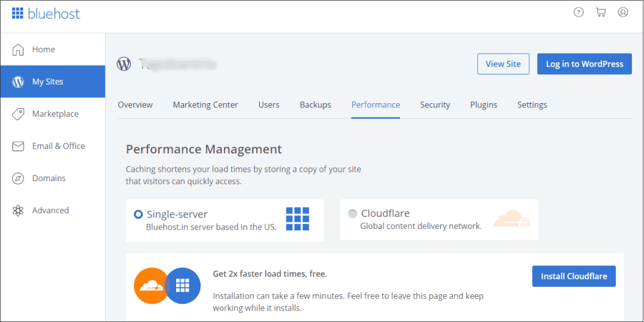This screenshot has height=322, width=644.
Task: Click the Domains compass icon
Action: coord(18,179)
